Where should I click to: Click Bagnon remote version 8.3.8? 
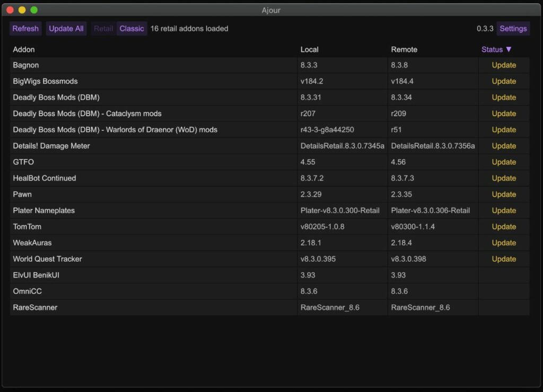pos(399,65)
